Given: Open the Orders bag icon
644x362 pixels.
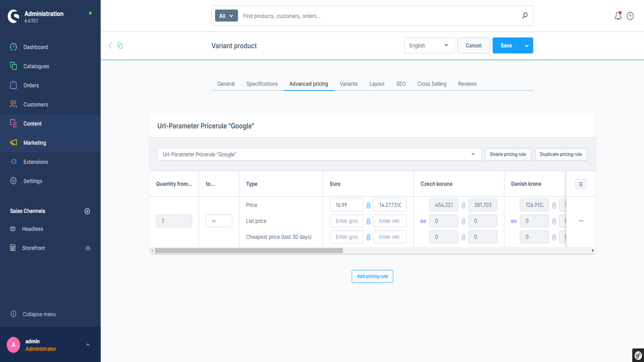Looking at the screenshot, I should 13,85.
